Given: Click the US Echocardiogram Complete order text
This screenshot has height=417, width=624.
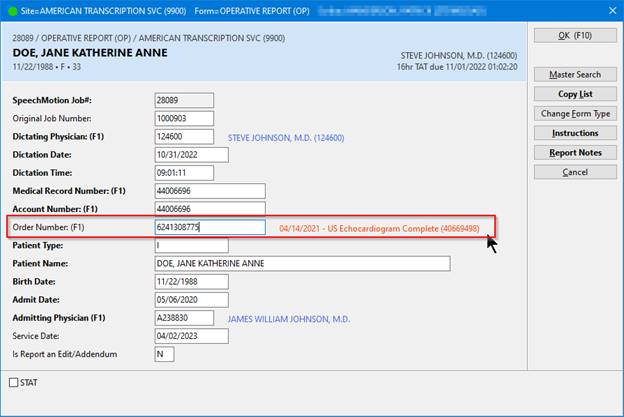Looking at the screenshot, I should [x=379, y=229].
